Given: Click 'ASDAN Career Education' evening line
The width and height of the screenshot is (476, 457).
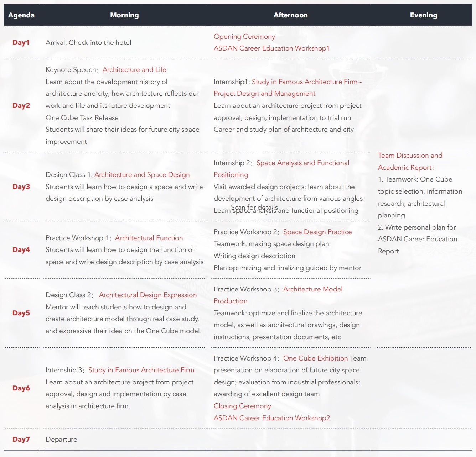Looking at the screenshot, I should click(418, 239).
